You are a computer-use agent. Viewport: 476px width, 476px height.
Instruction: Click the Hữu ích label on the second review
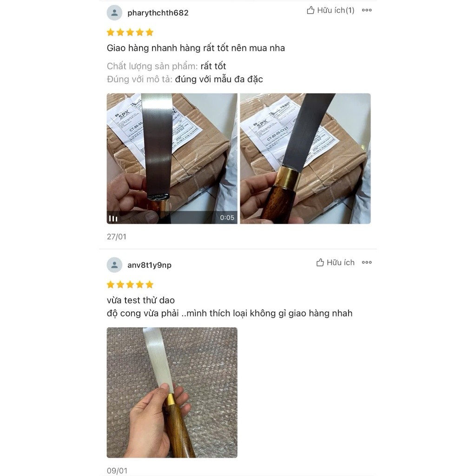tap(340, 263)
